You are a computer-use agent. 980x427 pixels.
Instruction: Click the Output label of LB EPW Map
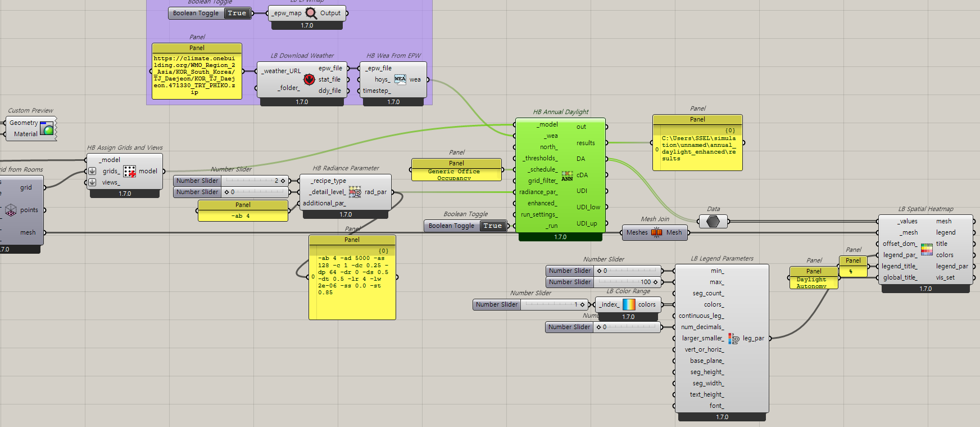(330, 14)
